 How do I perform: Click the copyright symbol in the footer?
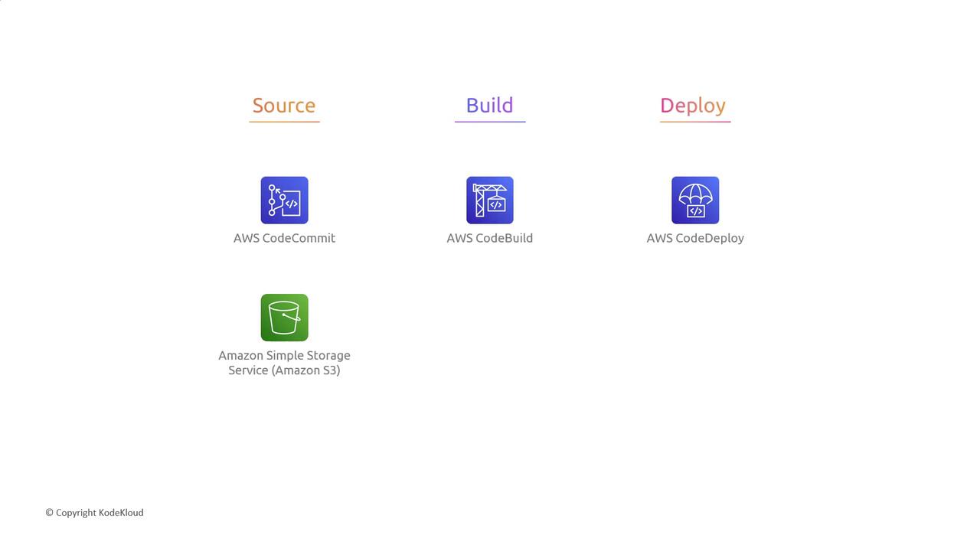[49, 513]
